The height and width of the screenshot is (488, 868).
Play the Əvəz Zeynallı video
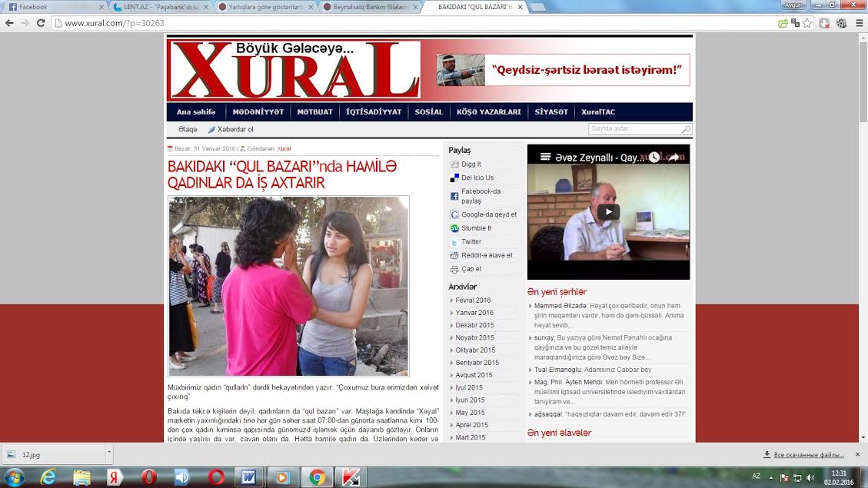coord(608,212)
